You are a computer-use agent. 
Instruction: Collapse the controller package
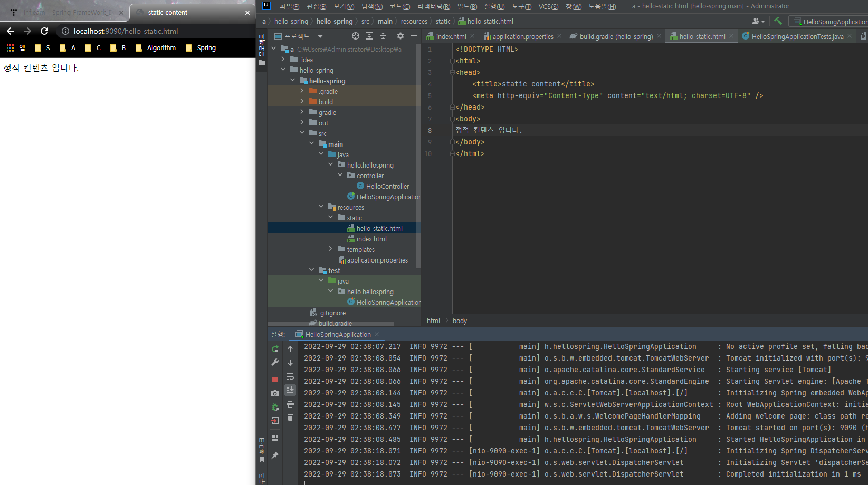tap(340, 175)
